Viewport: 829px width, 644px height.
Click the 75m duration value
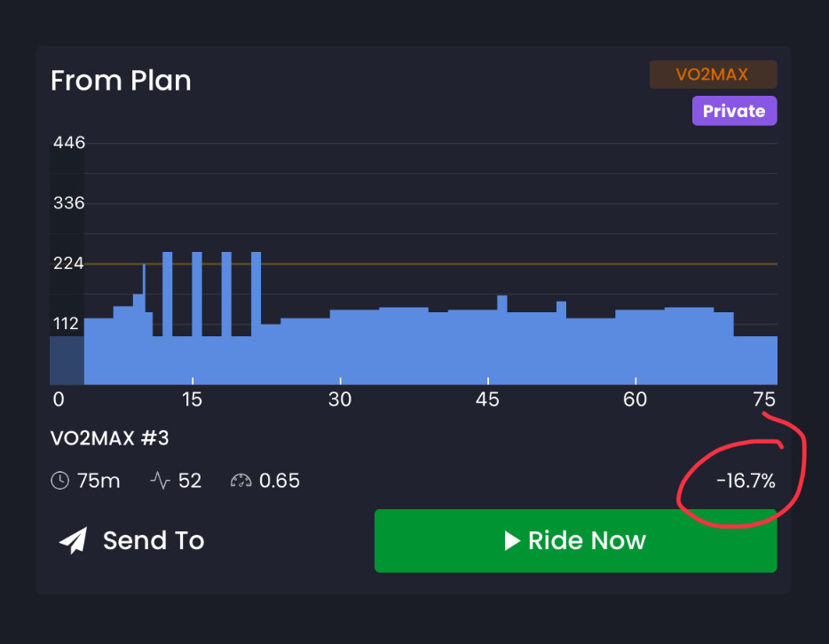(x=99, y=481)
